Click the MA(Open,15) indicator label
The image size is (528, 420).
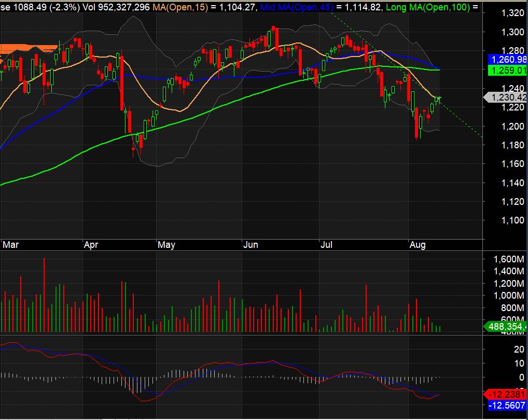pyautogui.click(x=180, y=7)
